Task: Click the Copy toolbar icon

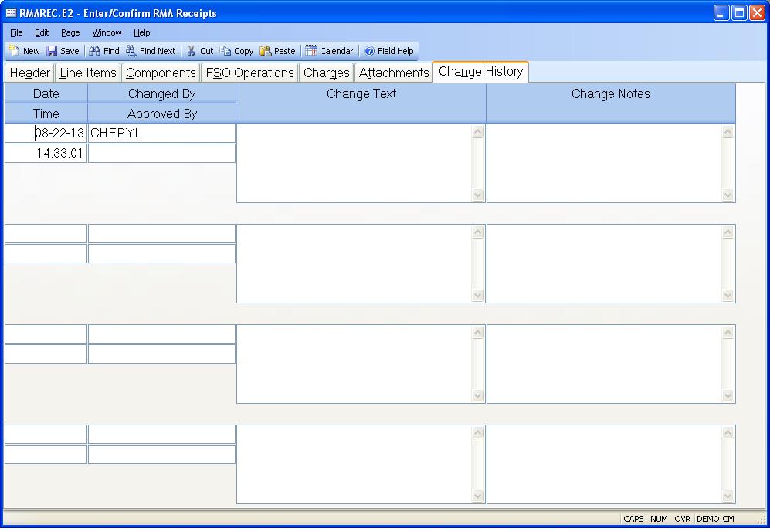Action: (x=226, y=51)
